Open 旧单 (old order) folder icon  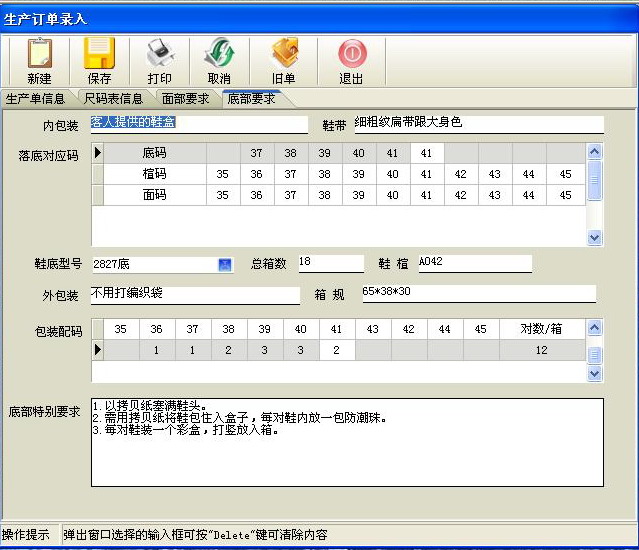[x=285, y=53]
